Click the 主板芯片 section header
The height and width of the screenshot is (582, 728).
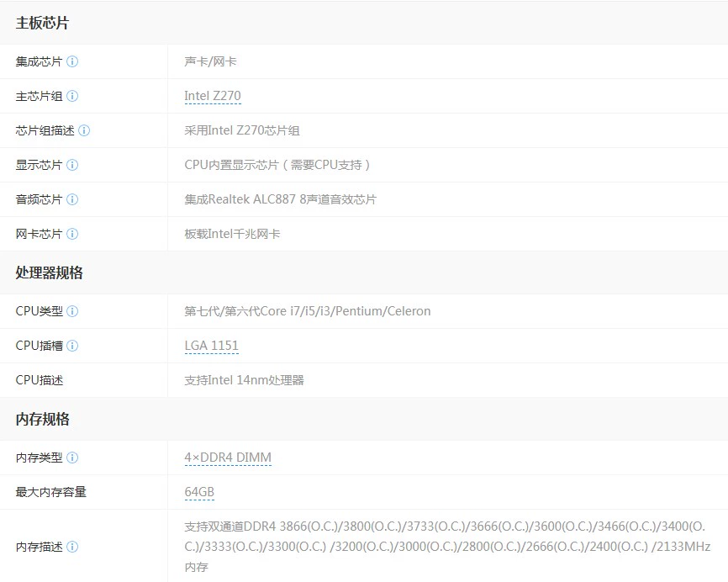(x=42, y=23)
